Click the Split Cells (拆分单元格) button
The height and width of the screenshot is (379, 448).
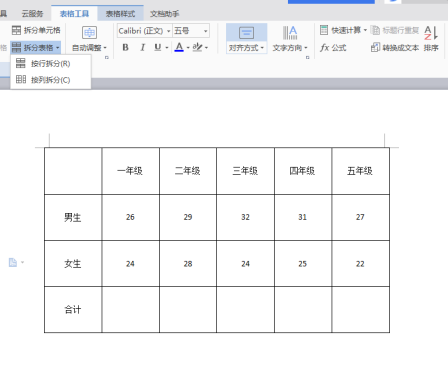click(36, 30)
